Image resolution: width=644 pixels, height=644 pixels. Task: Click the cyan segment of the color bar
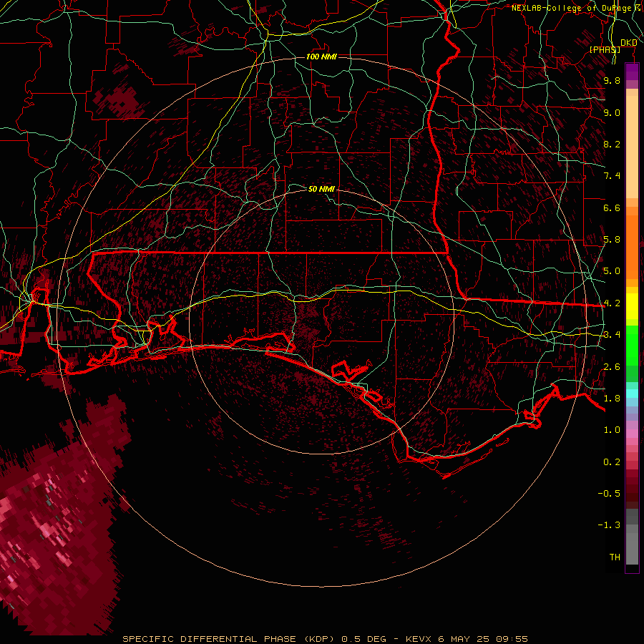tap(632, 394)
